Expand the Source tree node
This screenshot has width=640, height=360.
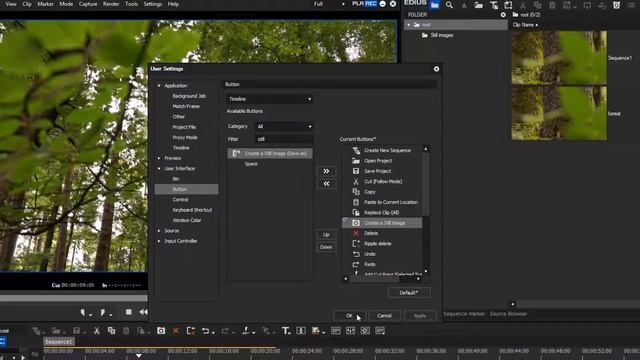pos(159,231)
